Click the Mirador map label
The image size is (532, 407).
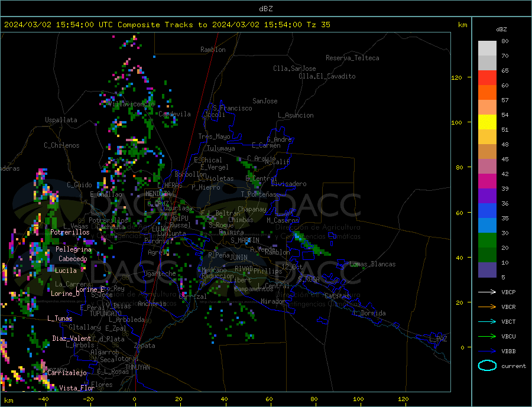click(x=273, y=301)
